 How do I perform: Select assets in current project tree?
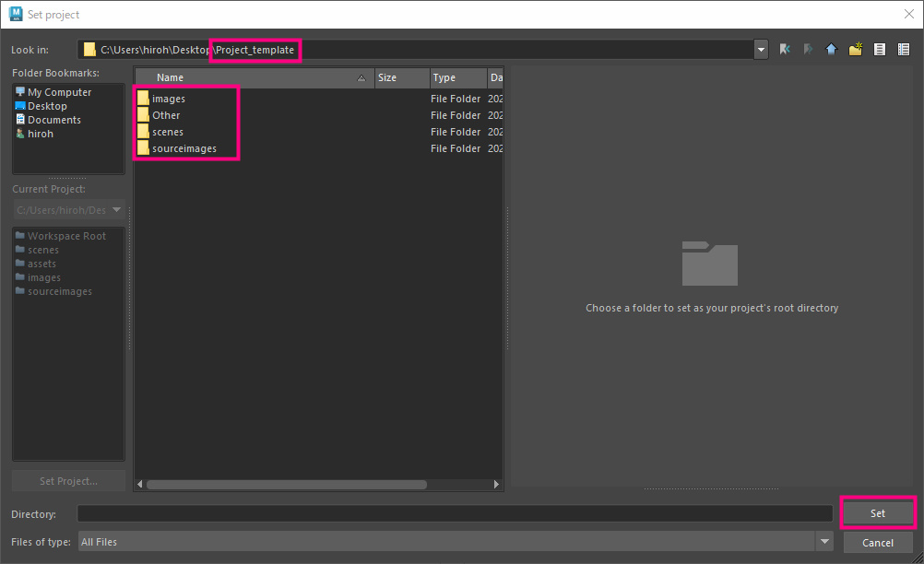[36, 264]
